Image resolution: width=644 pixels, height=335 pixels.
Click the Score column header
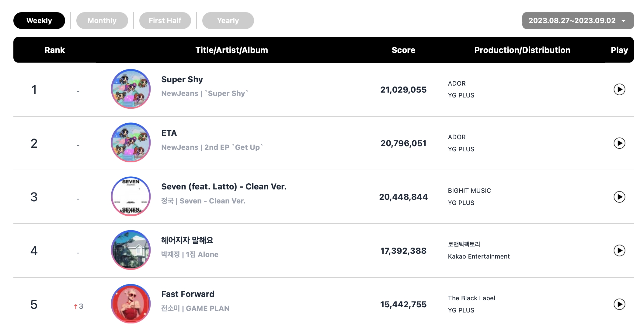click(403, 50)
